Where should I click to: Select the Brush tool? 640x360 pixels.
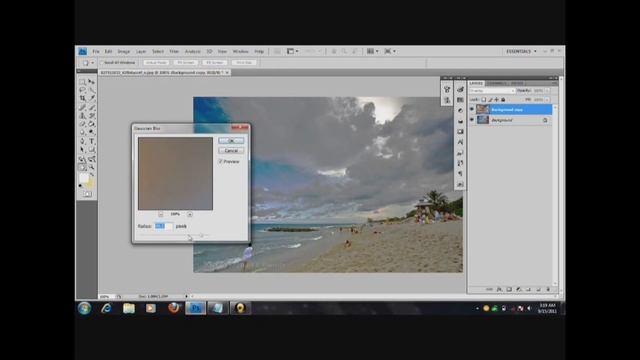(91, 107)
